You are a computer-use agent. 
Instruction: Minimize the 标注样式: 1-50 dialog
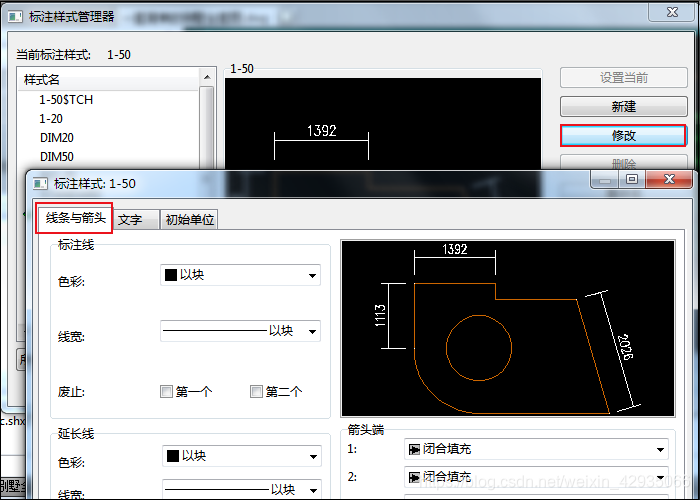(x=605, y=179)
